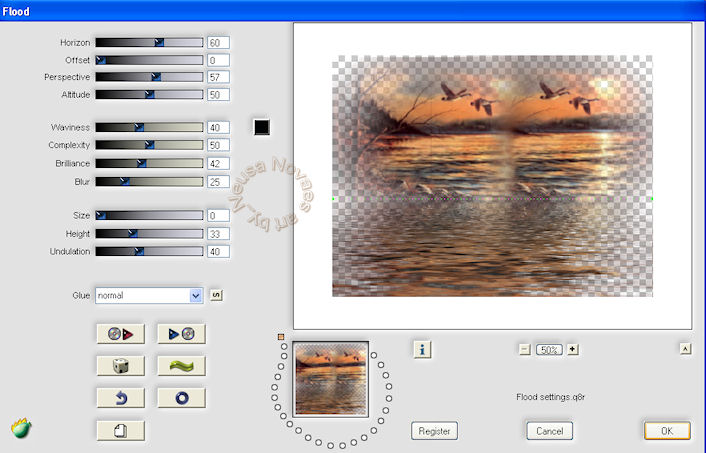Click the Size value field
Viewport: 706px width, 453px height.
click(x=218, y=215)
